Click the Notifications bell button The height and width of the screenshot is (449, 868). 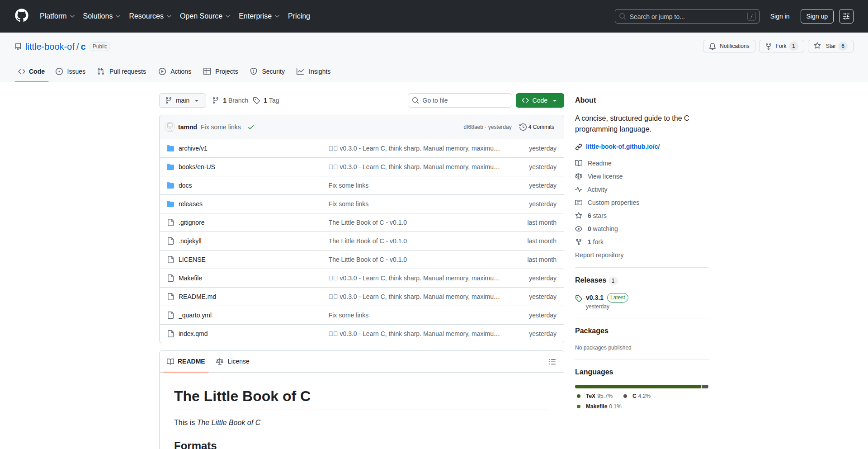coord(729,46)
